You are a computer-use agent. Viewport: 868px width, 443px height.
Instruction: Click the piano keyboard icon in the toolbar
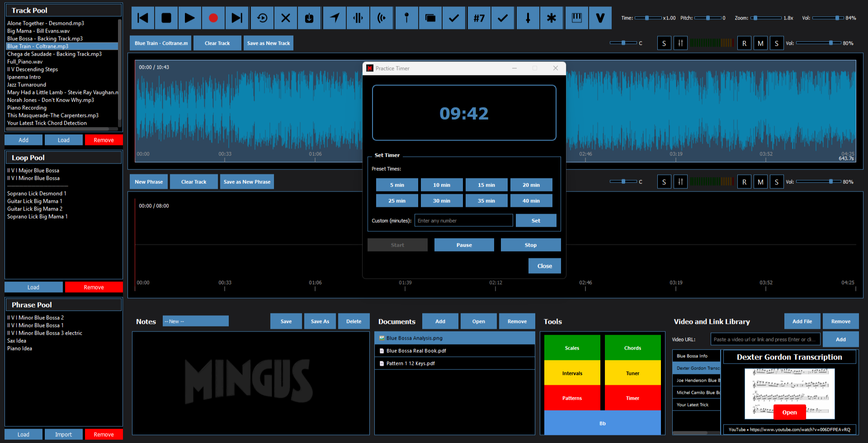coord(576,18)
